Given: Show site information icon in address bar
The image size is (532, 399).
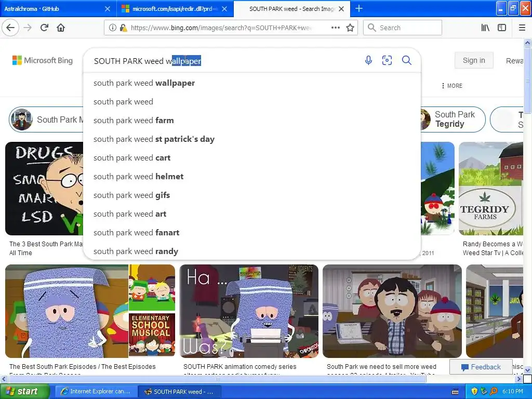Looking at the screenshot, I should point(112,28).
